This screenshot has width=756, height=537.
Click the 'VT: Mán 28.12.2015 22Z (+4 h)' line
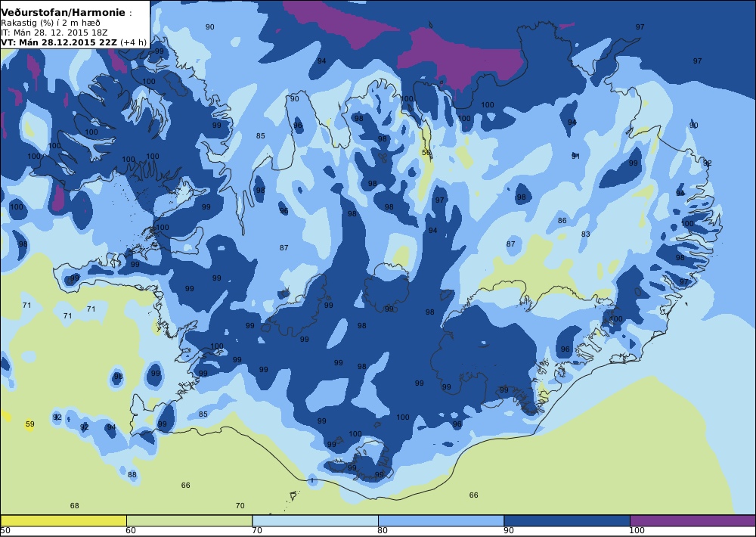click(74, 42)
